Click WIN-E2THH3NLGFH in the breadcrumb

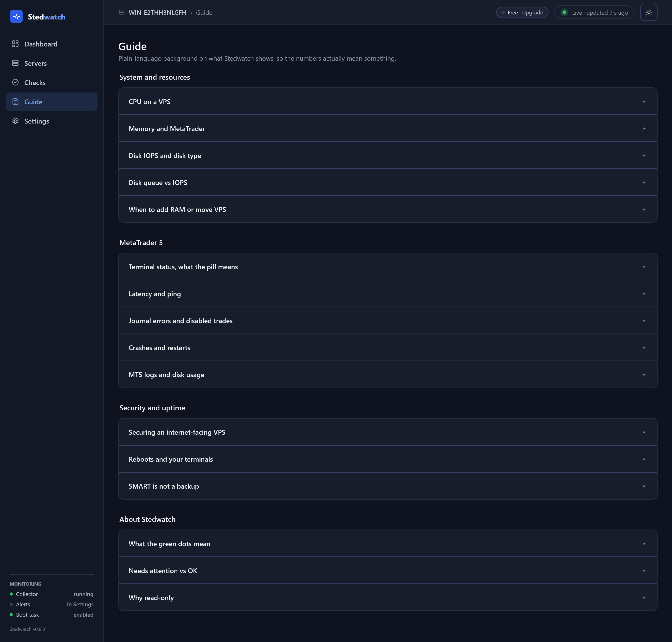tap(157, 12)
